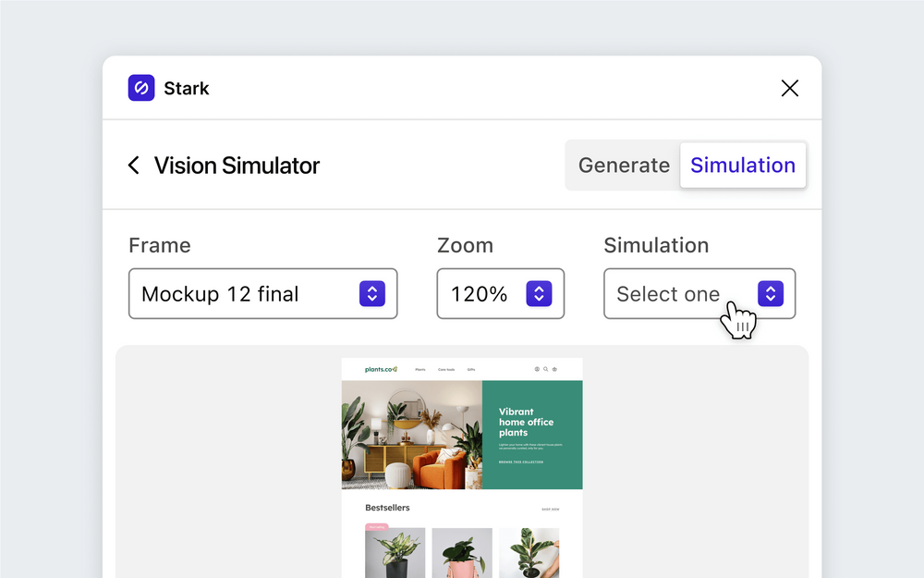
Task: Open the Plants navigation menu
Action: pos(420,368)
